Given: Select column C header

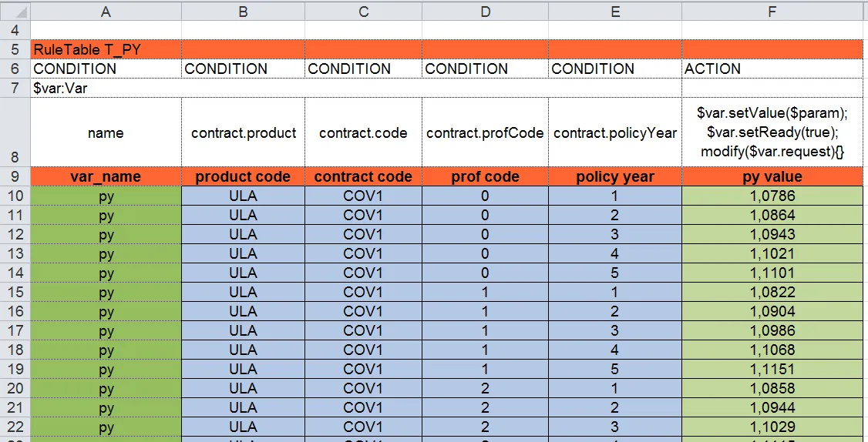Looking at the screenshot, I should [x=363, y=12].
